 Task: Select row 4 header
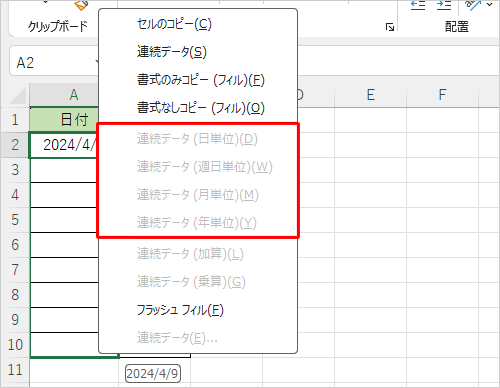click(x=15, y=195)
